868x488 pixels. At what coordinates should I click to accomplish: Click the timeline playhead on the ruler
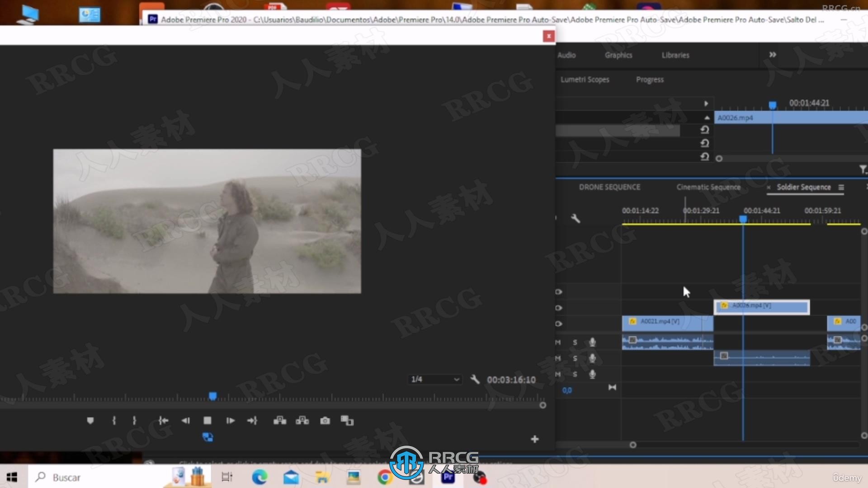[x=743, y=219]
